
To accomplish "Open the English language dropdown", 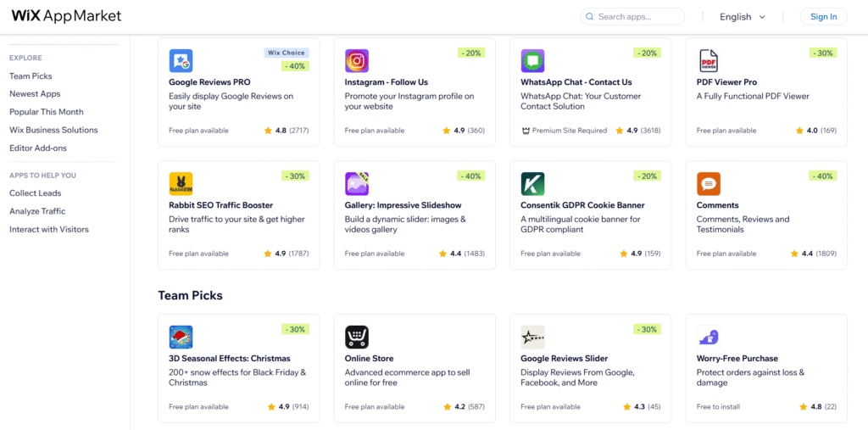I will coord(743,17).
